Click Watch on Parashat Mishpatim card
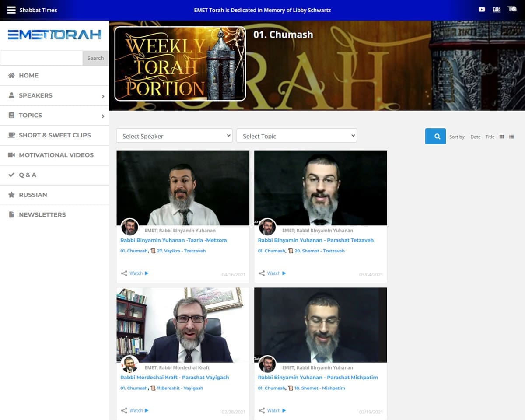 (276, 411)
